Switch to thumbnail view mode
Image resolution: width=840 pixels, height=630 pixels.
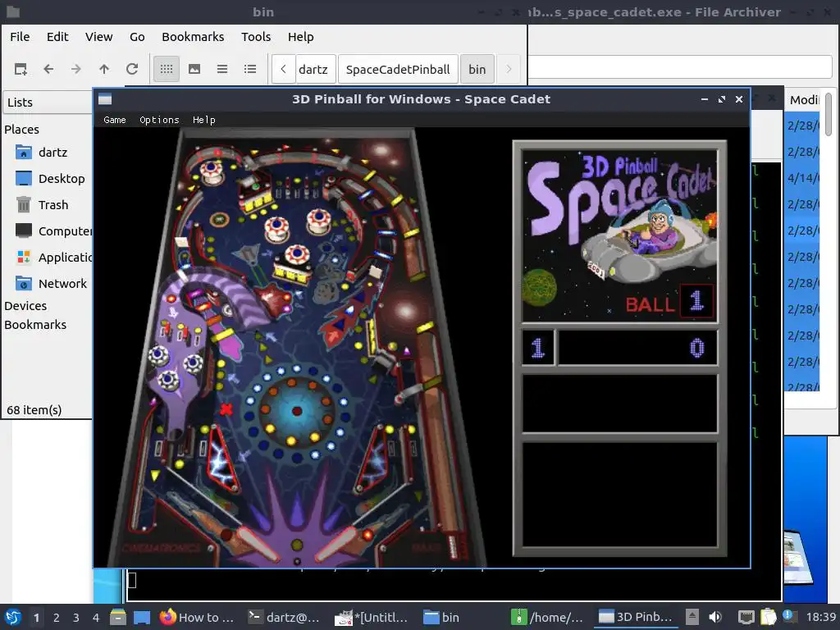(x=194, y=69)
